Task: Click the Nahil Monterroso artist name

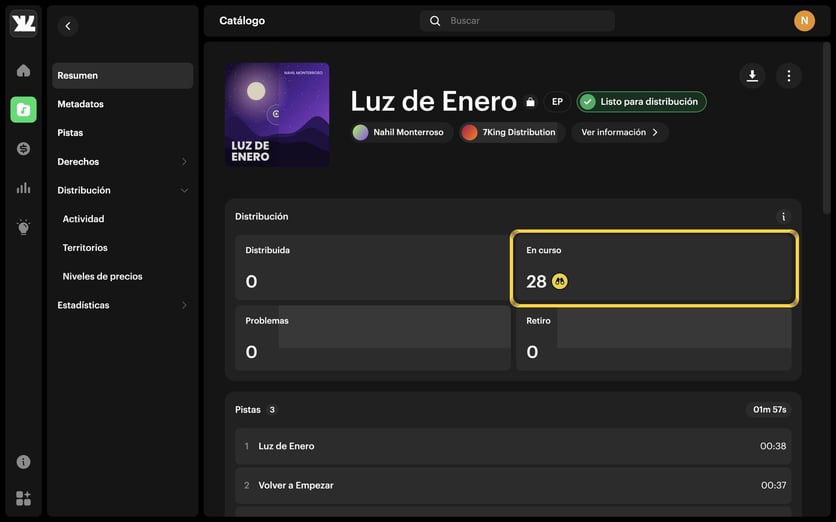Action: (x=408, y=132)
